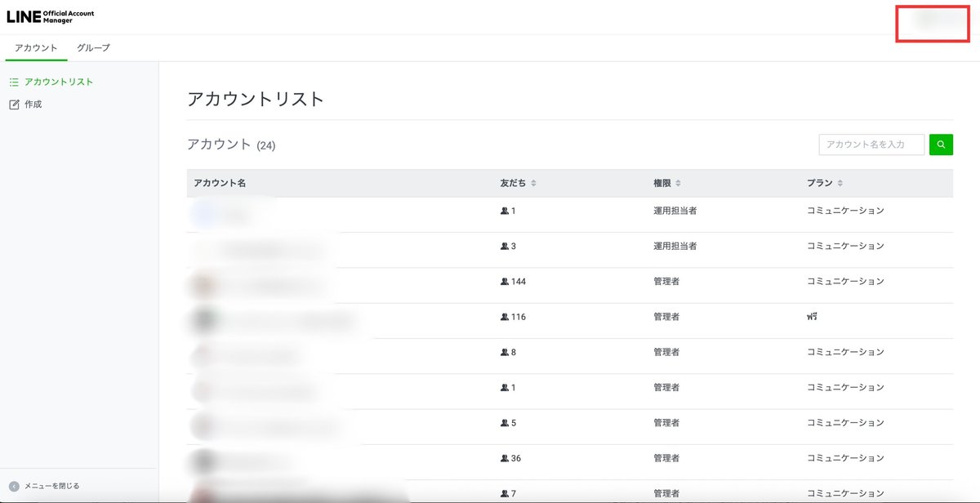This screenshot has height=503, width=980.
Task: Sort by プラン column arrows
Action: (840, 183)
